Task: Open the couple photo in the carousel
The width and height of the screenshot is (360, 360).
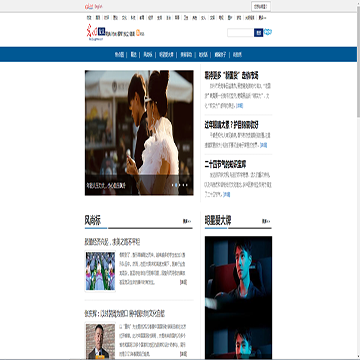Action: [139, 133]
